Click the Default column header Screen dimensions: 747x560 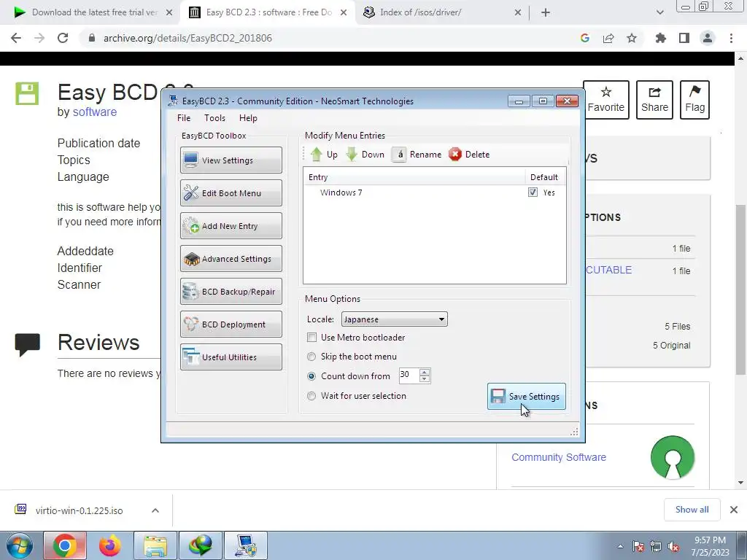(546, 177)
